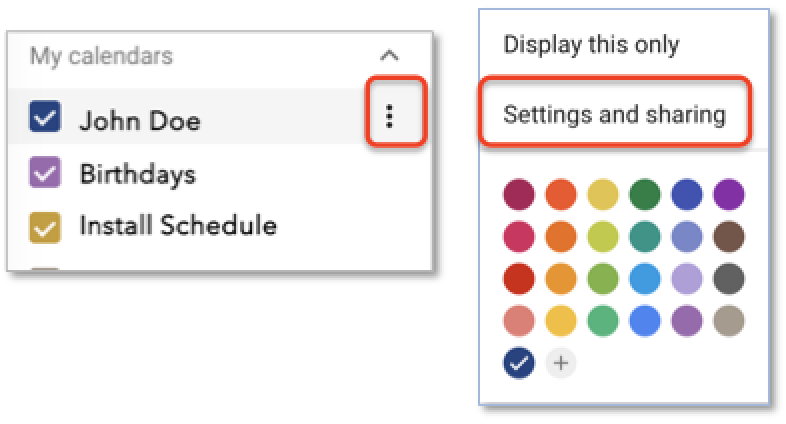Toggle the Install Schedule calendar checkbox
The width and height of the screenshot is (786, 424).
pos(45,227)
